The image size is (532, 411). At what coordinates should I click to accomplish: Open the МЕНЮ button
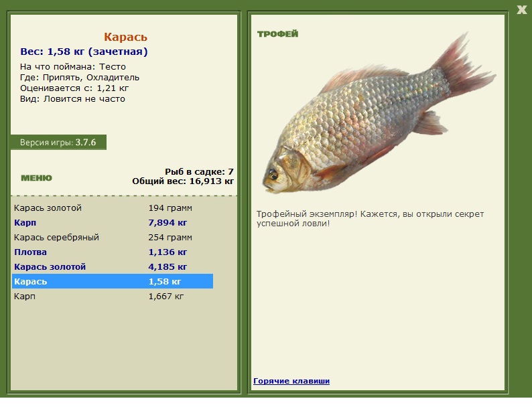[x=37, y=178]
